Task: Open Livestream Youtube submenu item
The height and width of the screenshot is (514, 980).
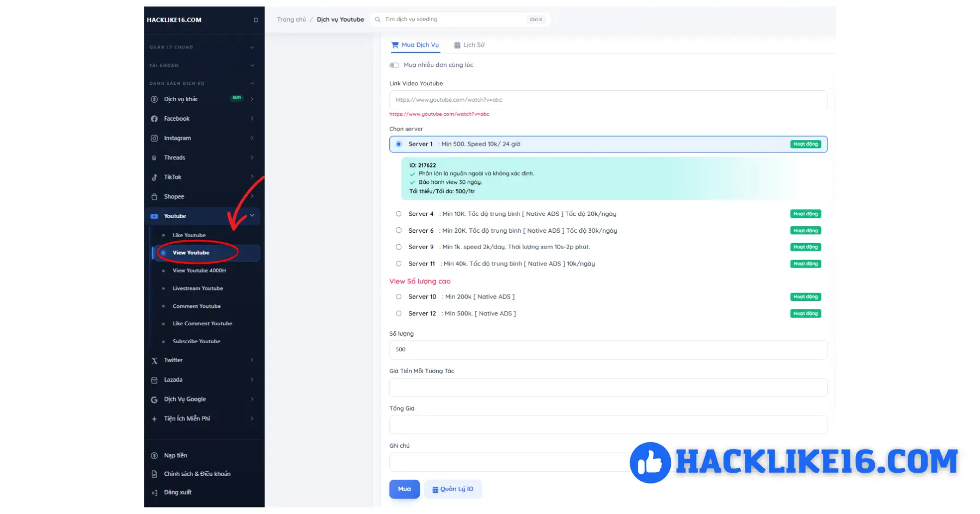Action: point(198,289)
